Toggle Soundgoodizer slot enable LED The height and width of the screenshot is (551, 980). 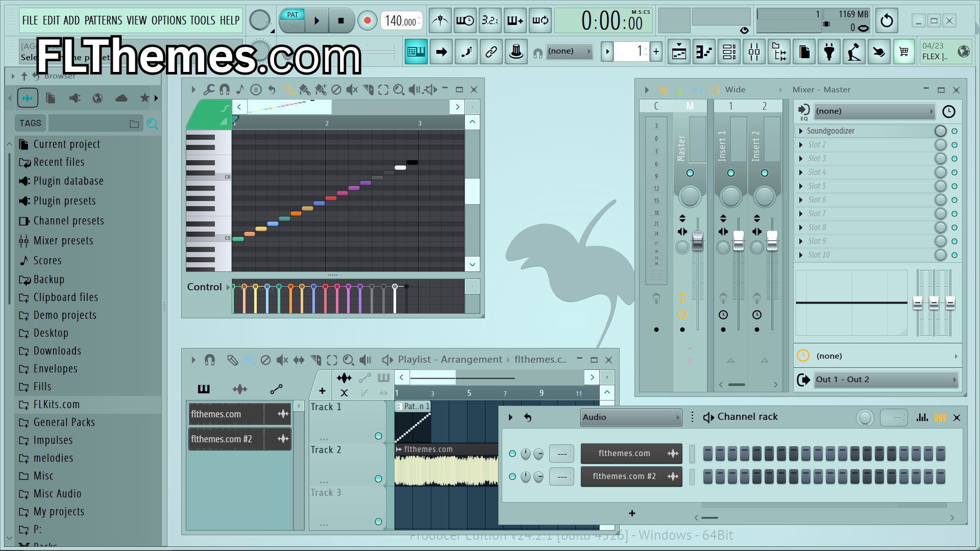(954, 131)
